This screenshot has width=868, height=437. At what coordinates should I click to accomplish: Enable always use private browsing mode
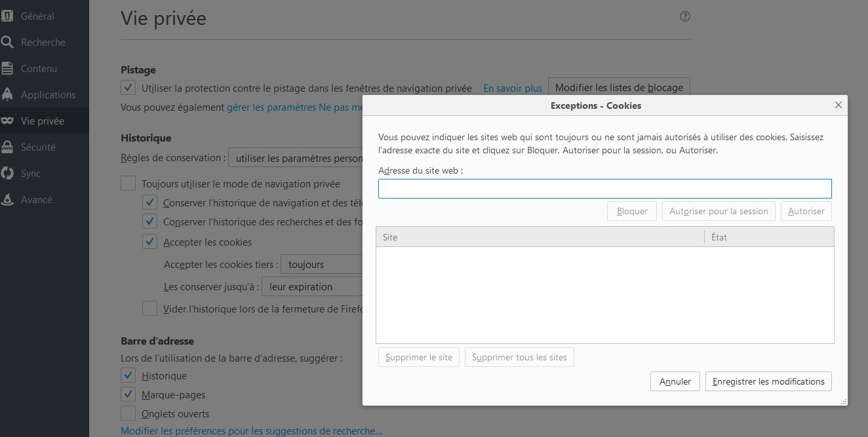[128, 183]
